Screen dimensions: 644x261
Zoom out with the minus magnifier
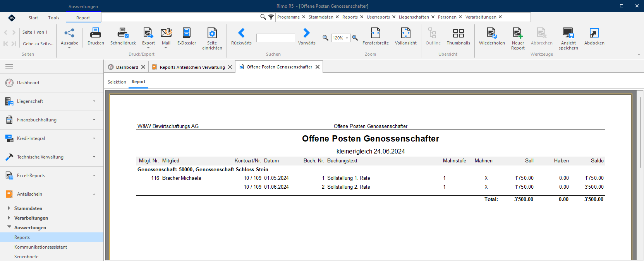click(x=326, y=38)
